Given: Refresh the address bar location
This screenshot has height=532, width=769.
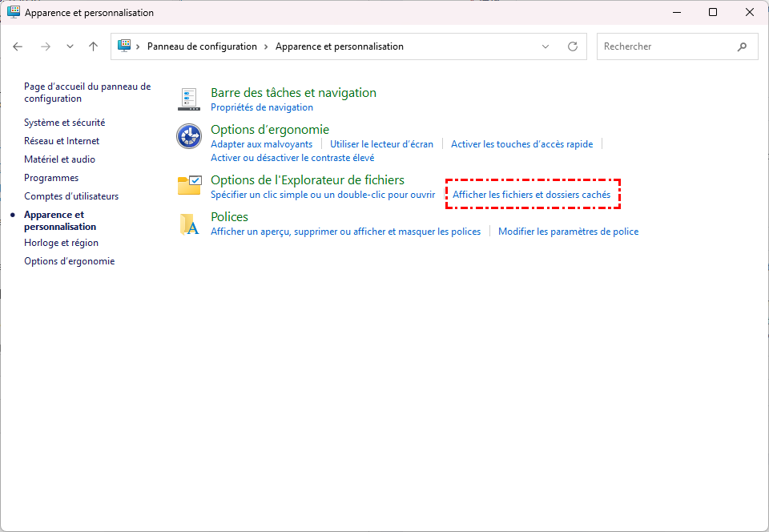Looking at the screenshot, I should coord(573,46).
